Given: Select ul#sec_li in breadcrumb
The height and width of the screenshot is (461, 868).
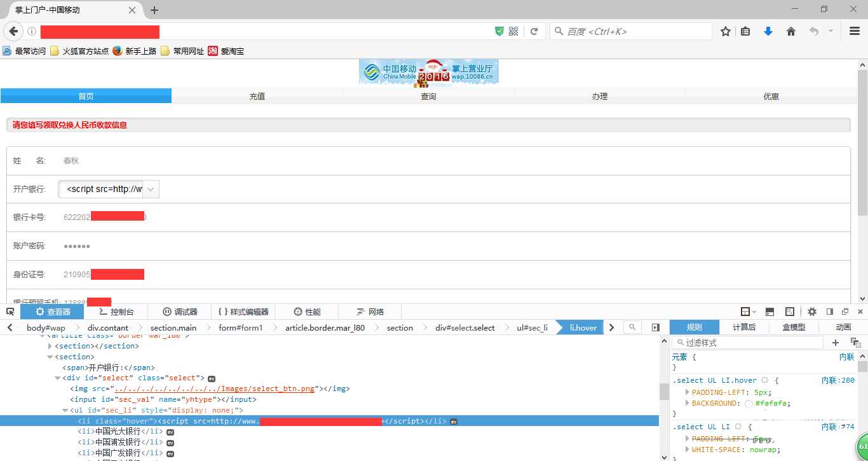Looking at the screenshot, I should tap(532, 327).
